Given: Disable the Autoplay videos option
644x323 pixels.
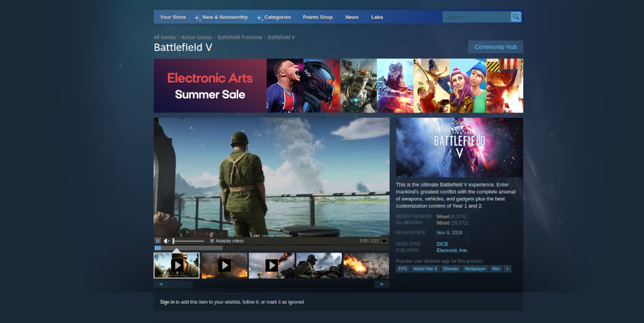Looking at the screenshot, I should click(x=212, y=240).
